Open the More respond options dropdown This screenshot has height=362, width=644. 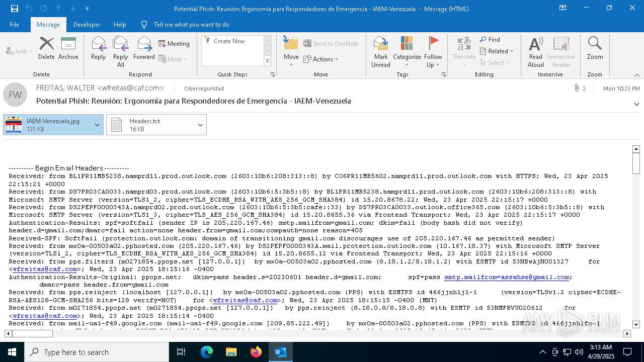point(173,59)
